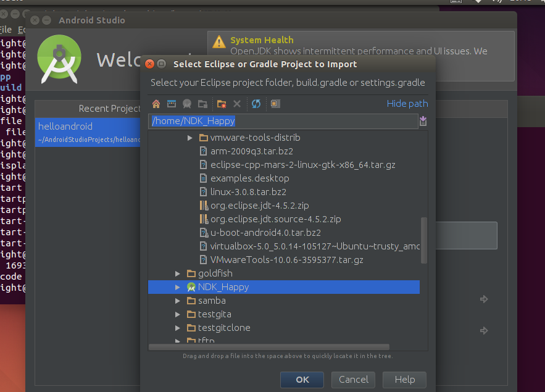Expand the samba folder
The image size is (545, 392).
pyautogui.click(x=178, y=301)
